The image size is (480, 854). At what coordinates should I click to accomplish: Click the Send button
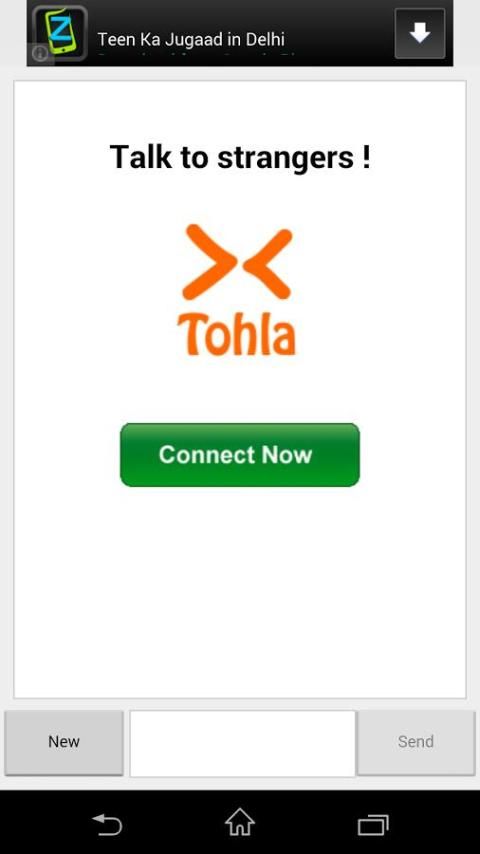(x=416, y=742)
